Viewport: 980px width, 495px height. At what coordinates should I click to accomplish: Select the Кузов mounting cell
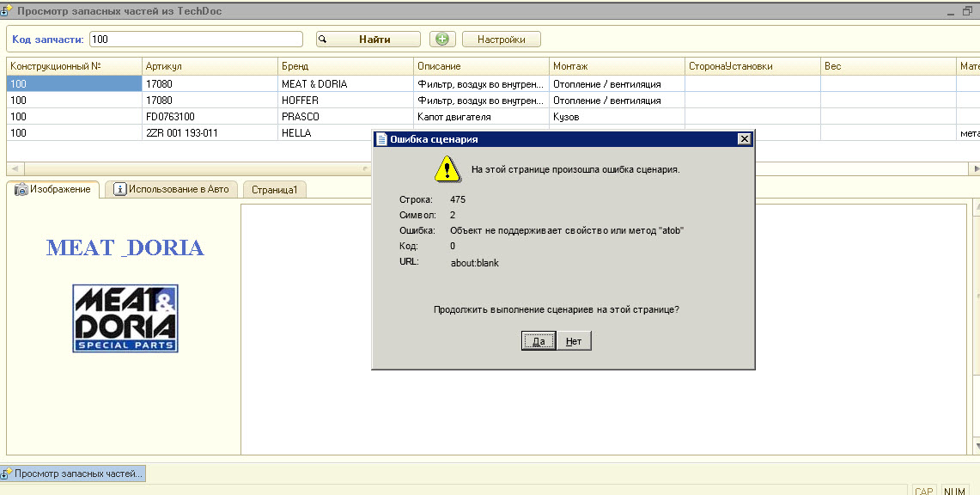tap(617, 116)
